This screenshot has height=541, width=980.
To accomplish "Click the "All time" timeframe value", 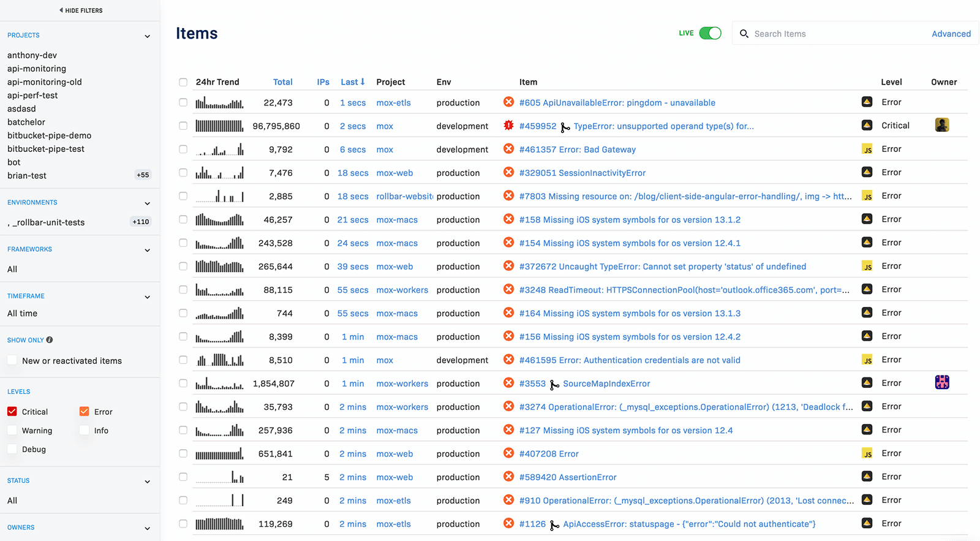I will pyautogui.click(x=22, y=313).
